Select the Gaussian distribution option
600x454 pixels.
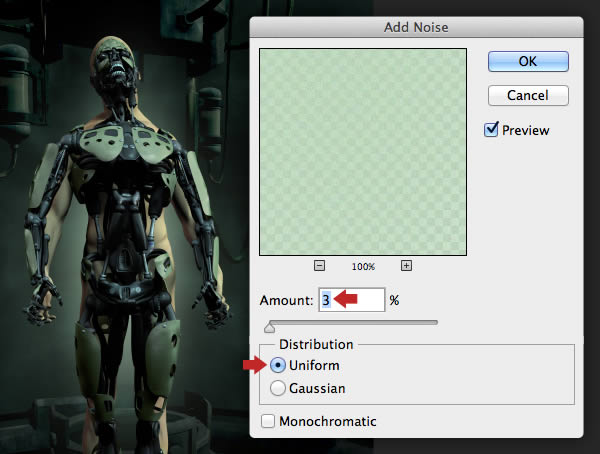278,388
